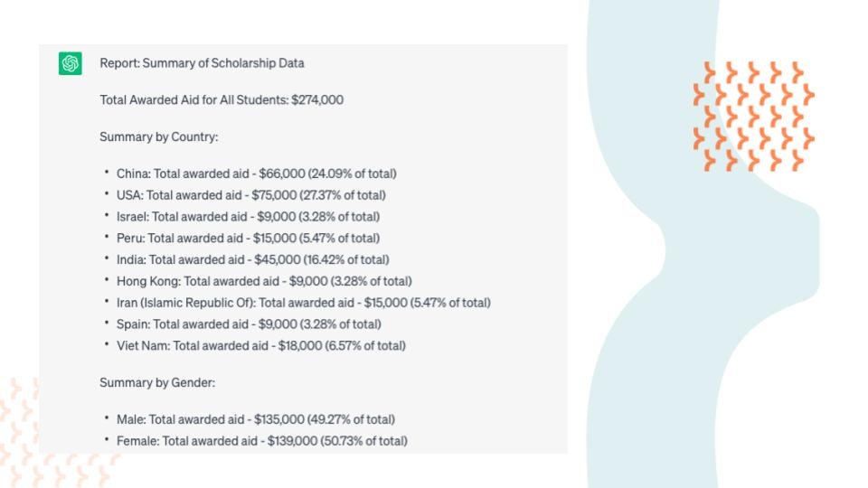868x488 pixels.
Task: Click the ChatGPT logo avatar icon
Action: (71, 63)
